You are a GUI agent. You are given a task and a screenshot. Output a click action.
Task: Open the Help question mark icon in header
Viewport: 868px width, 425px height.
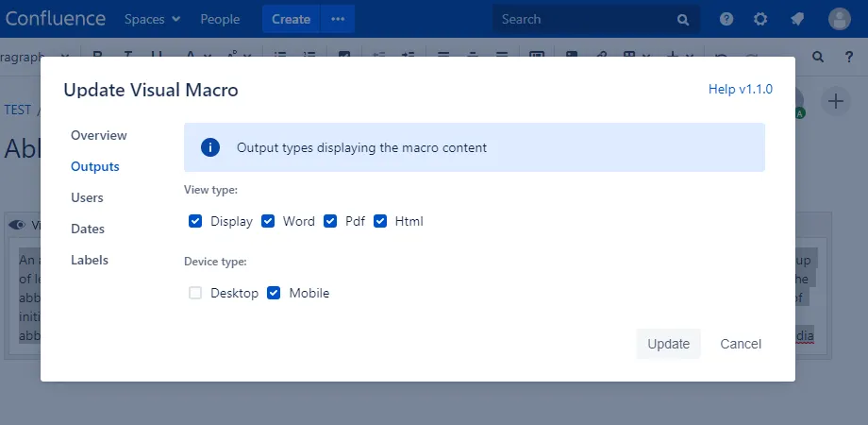tap(726, 19)
